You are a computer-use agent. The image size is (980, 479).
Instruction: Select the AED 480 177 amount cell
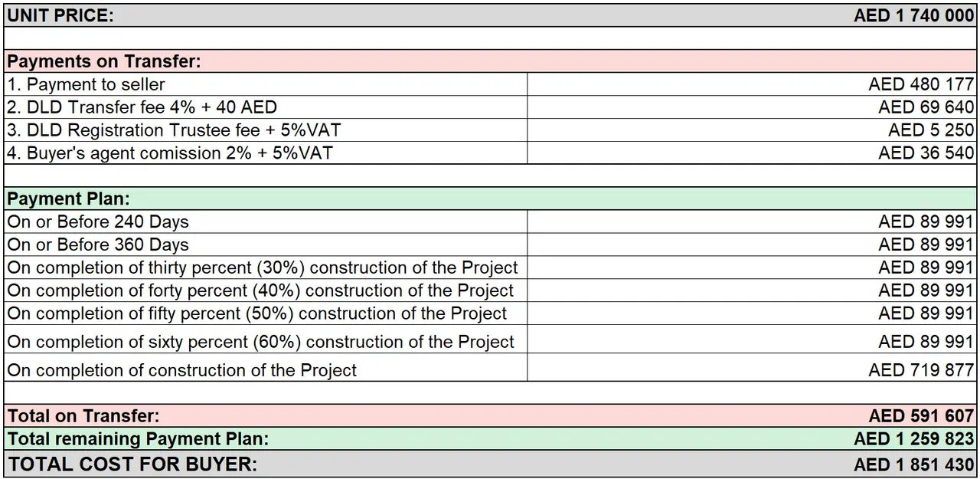click(752, 84)
